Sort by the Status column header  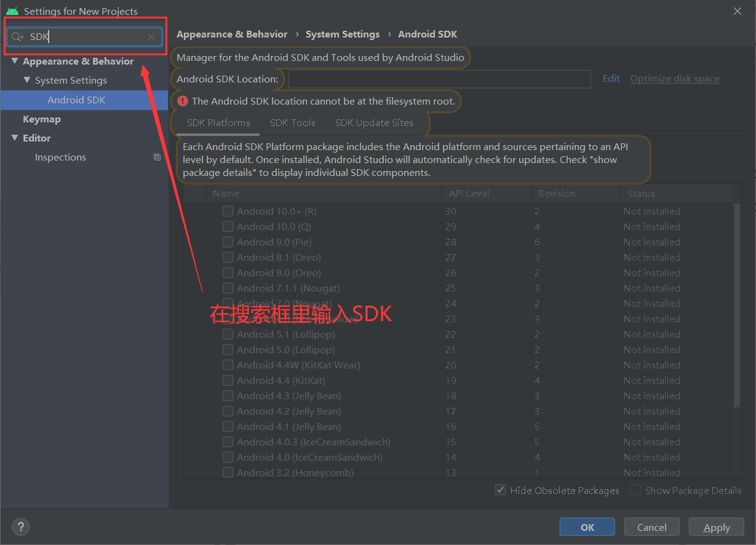[677, 193]
